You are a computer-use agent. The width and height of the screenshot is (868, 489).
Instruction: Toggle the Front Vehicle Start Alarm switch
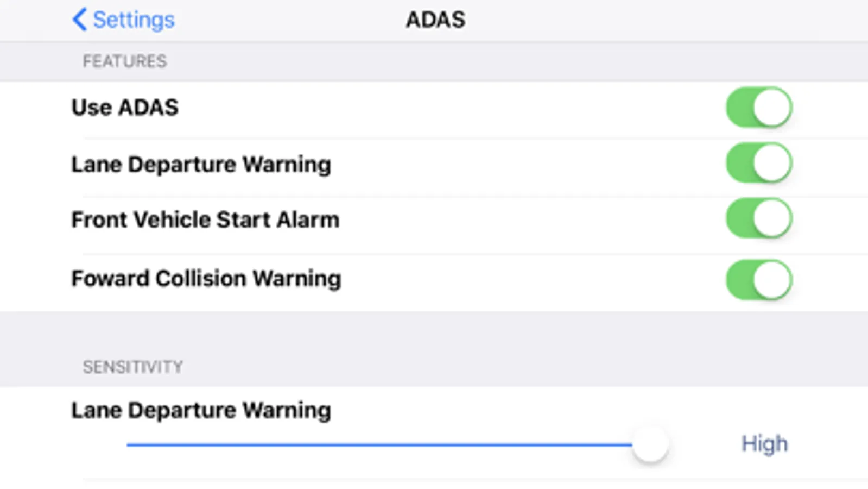point(758,218)
